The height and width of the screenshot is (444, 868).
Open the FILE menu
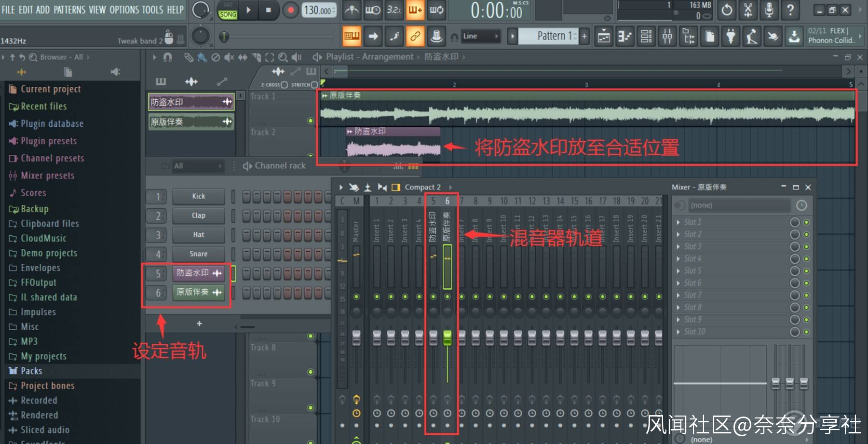pos(8,10)
